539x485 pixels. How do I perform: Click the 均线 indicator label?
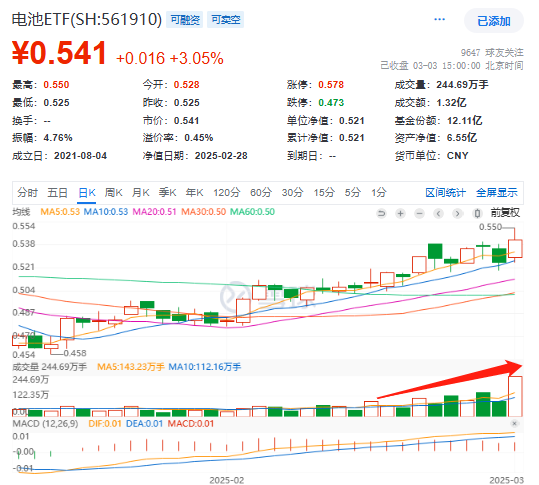pos(21,212)
